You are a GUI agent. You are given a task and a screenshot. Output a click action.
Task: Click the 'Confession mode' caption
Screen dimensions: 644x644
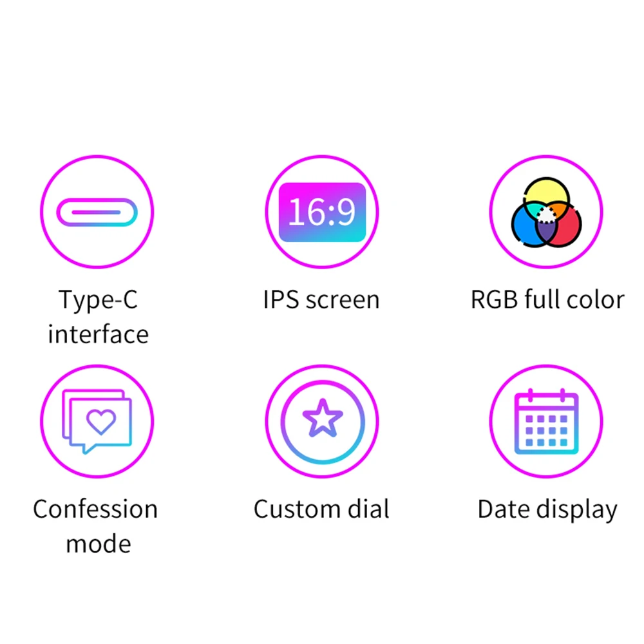(x=96, y=526)
